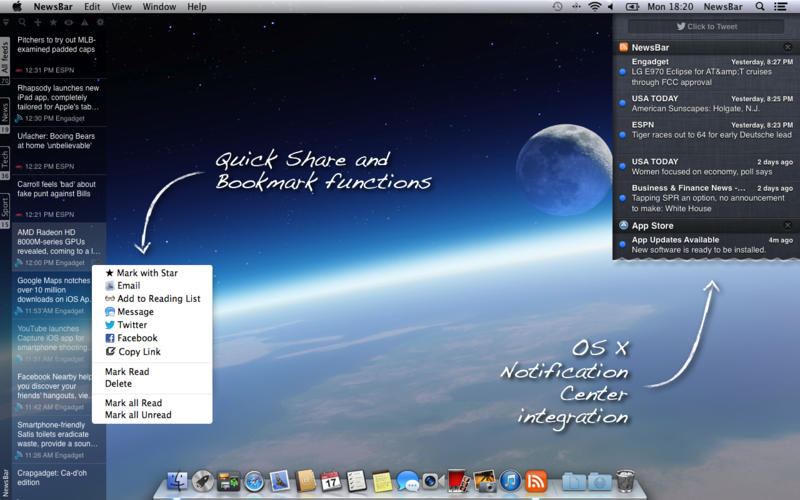
Task: Click the warning triangle icon in the NewsBar toolbar
Action: (x=85, y=22)
